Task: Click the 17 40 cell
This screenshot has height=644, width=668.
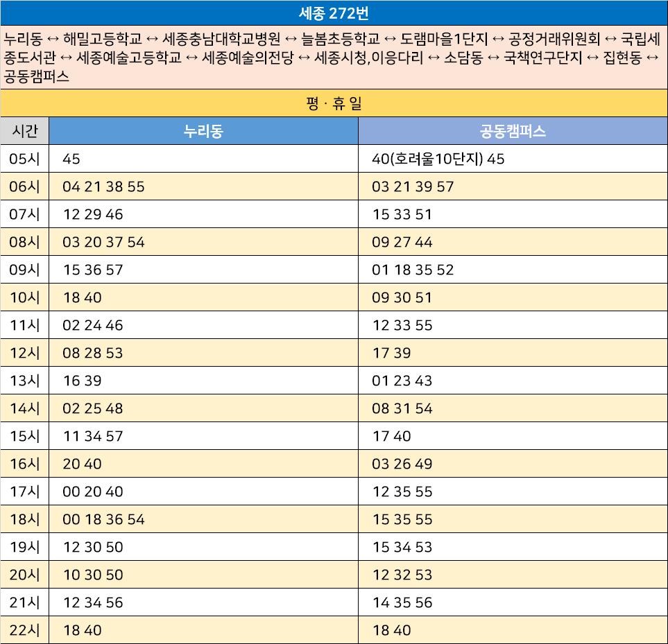Action: (x=513, y=436)
